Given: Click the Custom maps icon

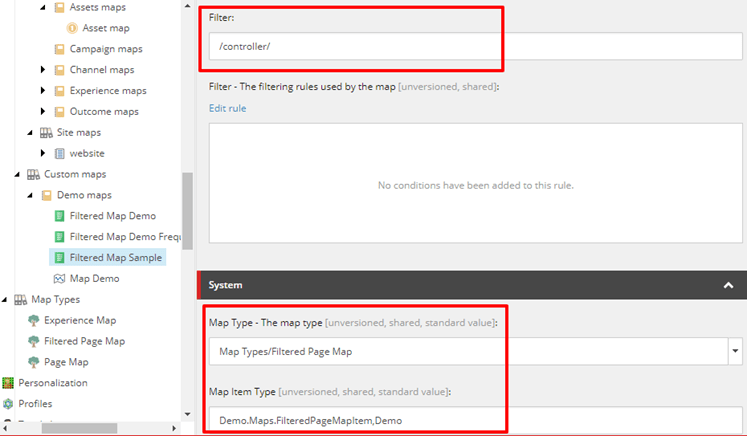Looking at the screenshot, I should pyautogui.click(x=33, y=174).
